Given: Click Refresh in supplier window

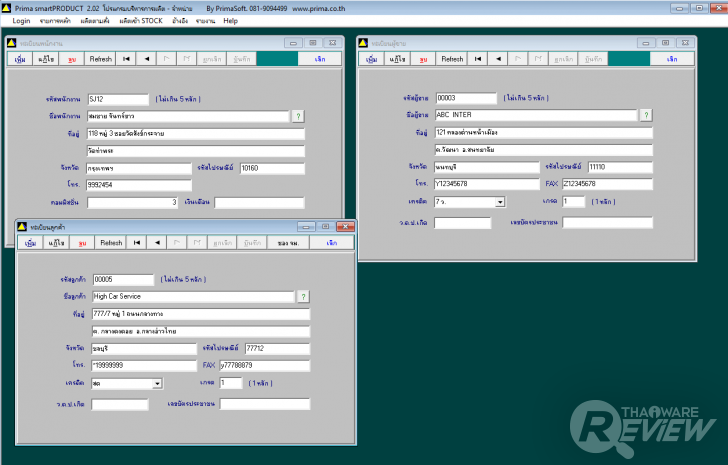Looking at the screenshot, I should pos(452,59).
